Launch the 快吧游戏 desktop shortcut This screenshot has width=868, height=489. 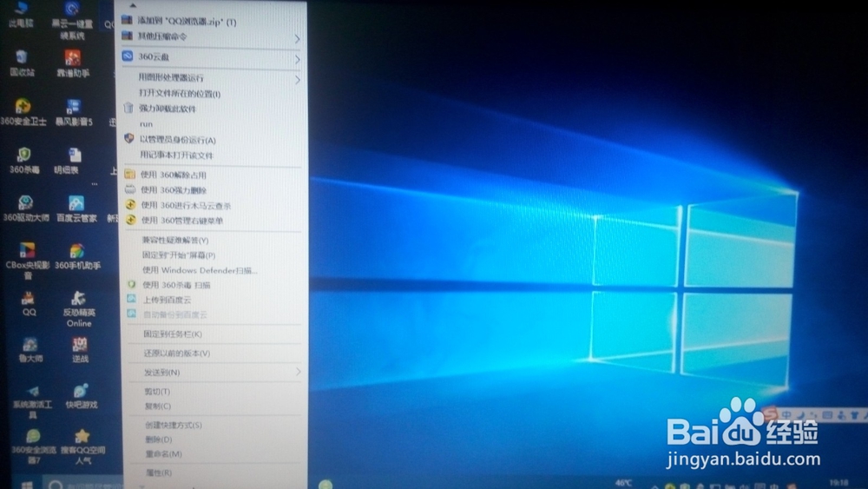82,397
